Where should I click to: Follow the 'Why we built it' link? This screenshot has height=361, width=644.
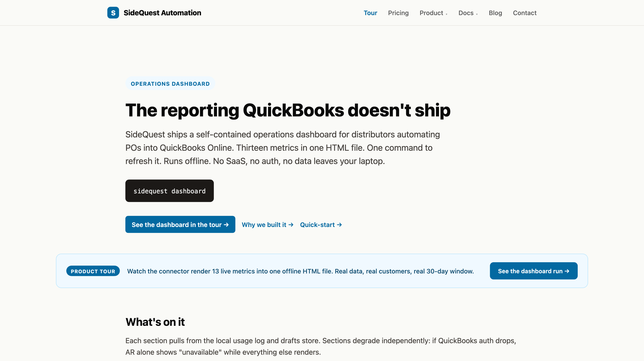267,225
